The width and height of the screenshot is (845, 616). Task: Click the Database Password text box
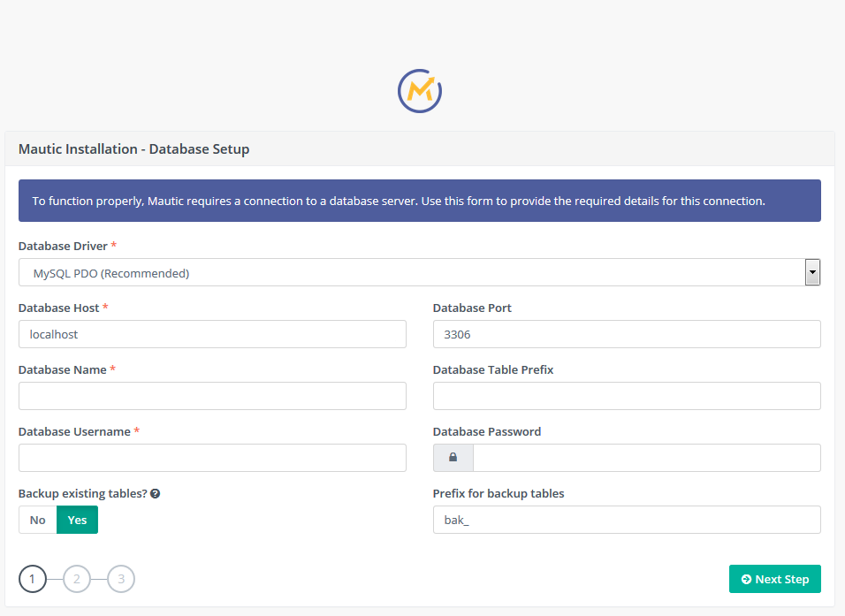pos(646,458)
